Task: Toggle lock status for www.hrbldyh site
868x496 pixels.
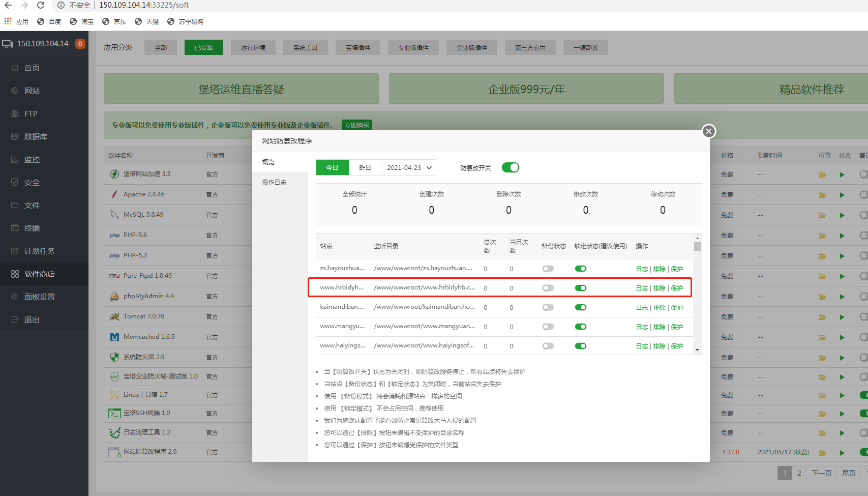Action: pyautogui.click(x=581, y=288)
